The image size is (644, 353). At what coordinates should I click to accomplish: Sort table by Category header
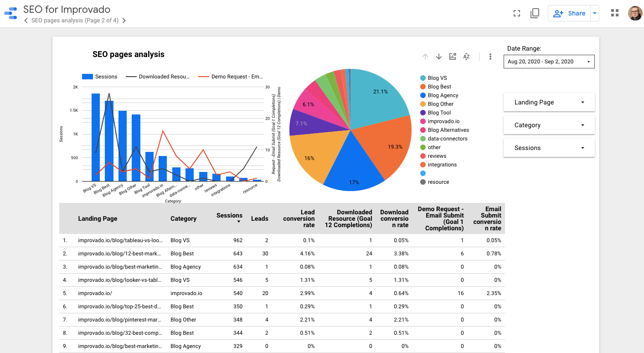(x=183, y=218)
